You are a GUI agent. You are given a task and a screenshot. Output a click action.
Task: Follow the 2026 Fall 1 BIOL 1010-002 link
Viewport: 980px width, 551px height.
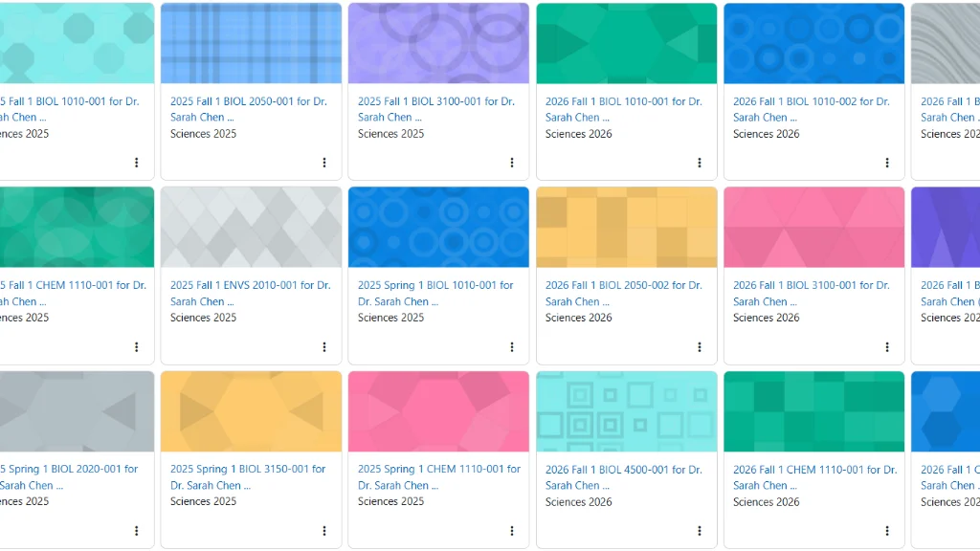(x=812, y=109)
